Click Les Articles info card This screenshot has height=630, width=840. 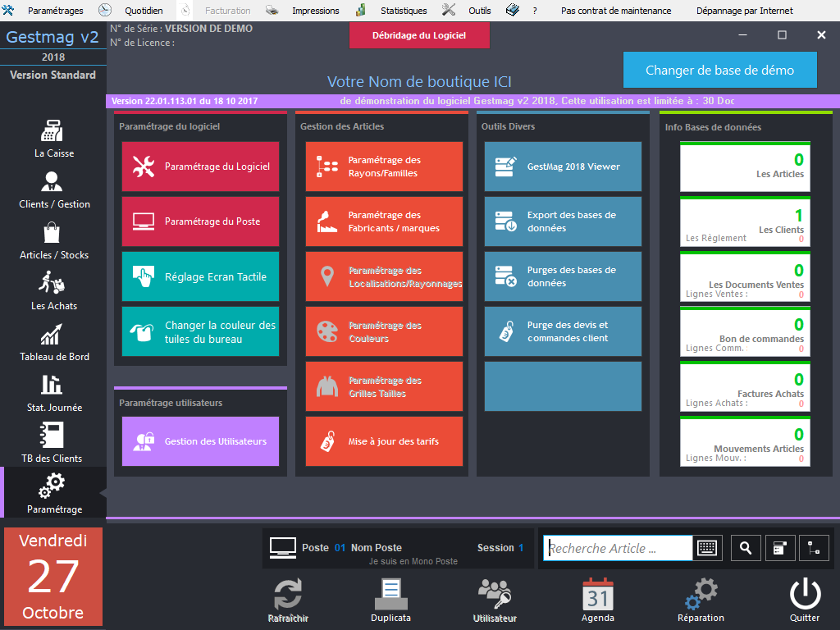coord(745,167)
